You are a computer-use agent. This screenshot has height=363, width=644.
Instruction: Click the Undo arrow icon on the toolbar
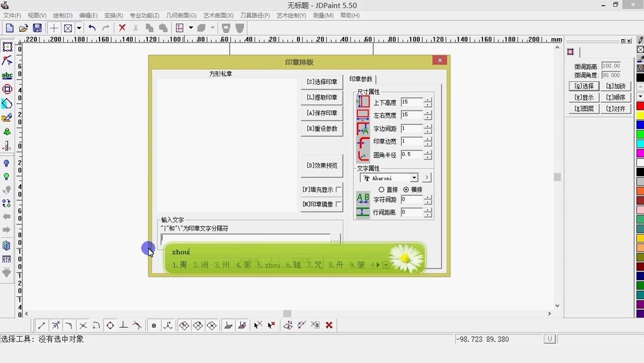(92, 27)
